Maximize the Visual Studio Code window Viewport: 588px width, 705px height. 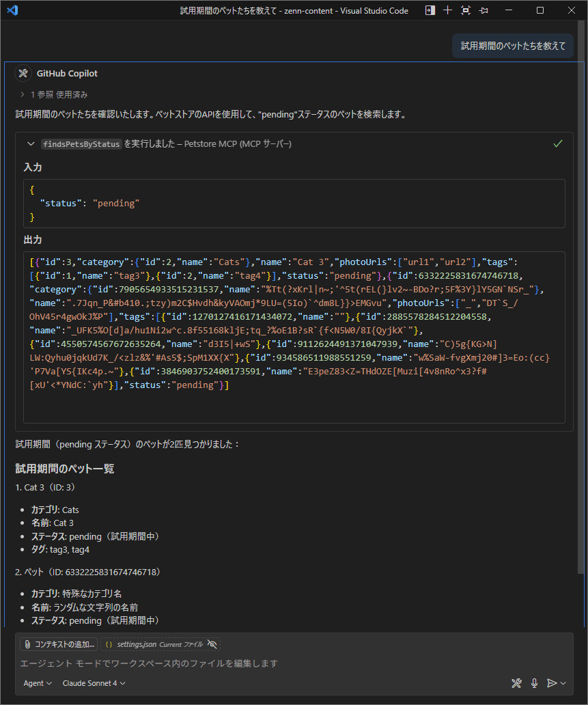540,10
